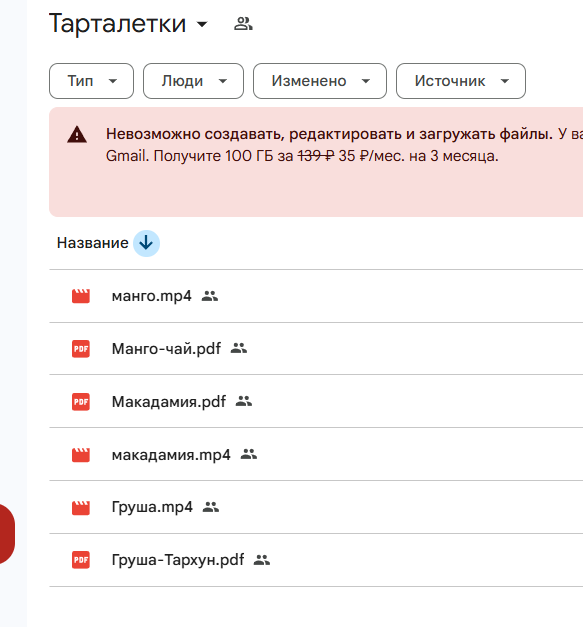Click the shared icon next to Макадамия.pdf
The height and width of the screenshot is (627, 583).
click(244, 401)
